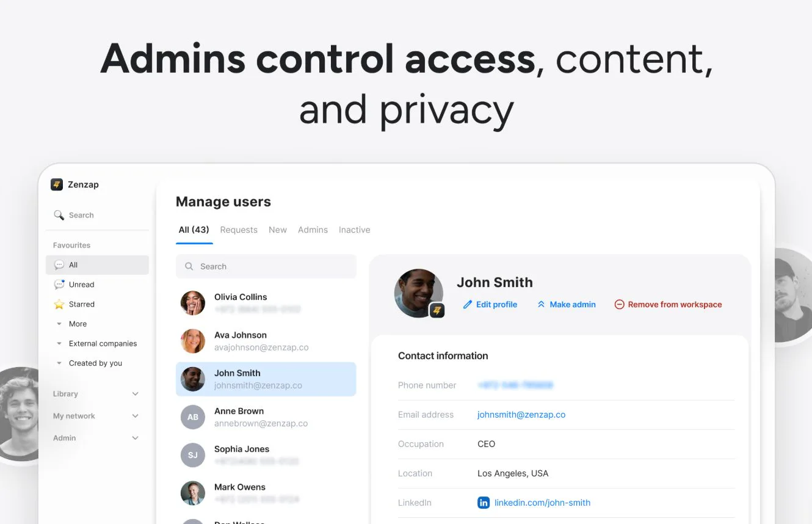Click the Starred star icon
Screen dimensions: 812x524
59,304
